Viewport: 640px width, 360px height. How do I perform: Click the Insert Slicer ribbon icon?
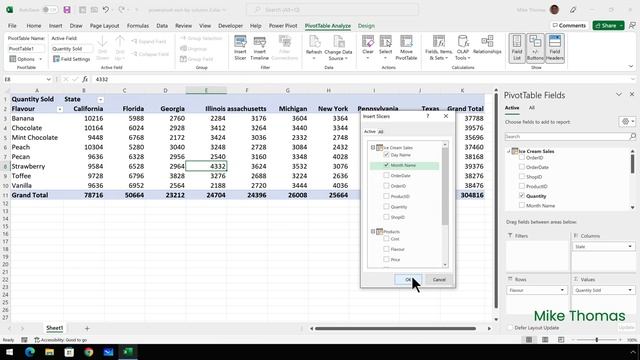pyautogui.click(x=240, y=47)
